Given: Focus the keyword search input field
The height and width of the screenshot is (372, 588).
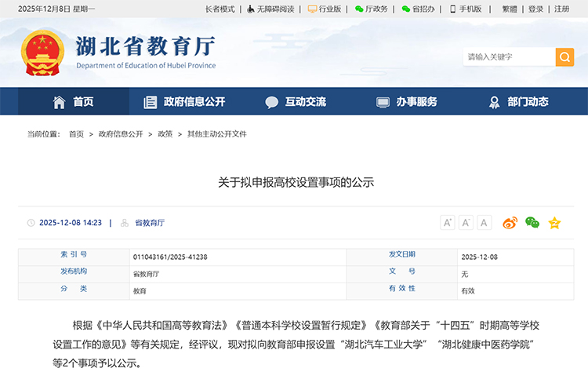Looking at the screenshot, I should [x=510, y=57].
